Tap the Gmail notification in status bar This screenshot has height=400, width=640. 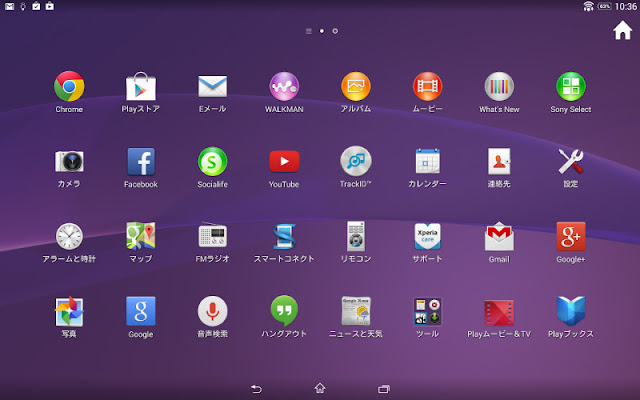coord(9,6)
